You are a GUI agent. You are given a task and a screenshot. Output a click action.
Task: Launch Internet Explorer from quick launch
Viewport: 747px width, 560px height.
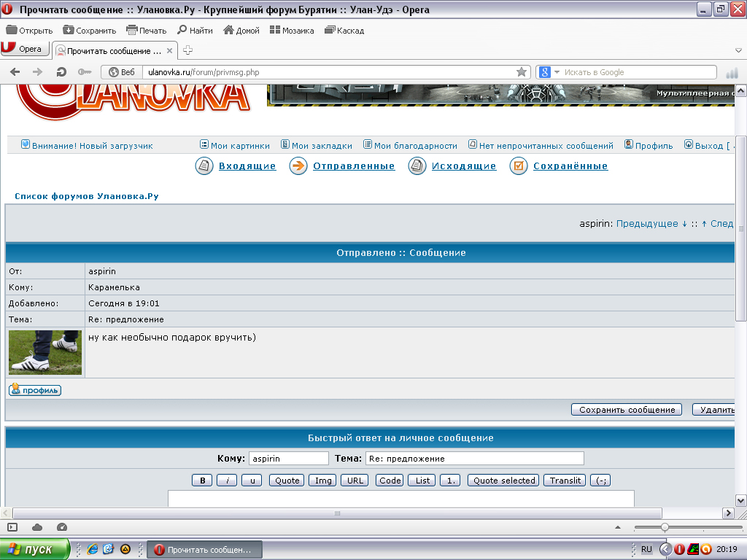(93, 549)
